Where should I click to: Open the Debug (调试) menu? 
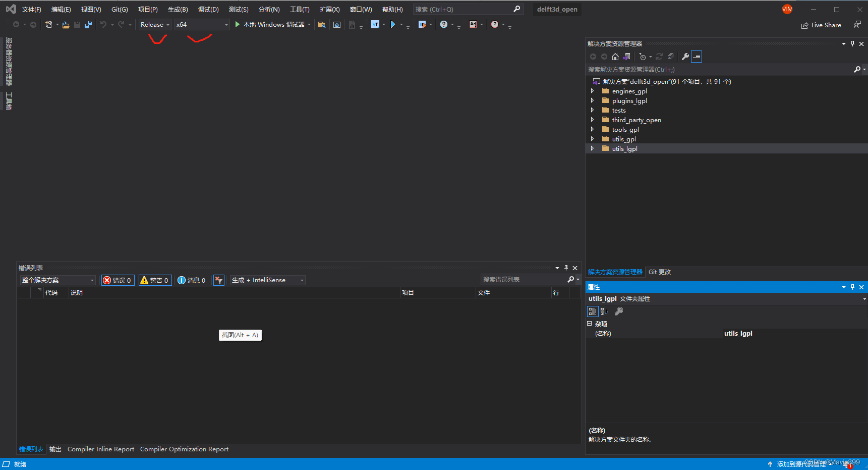(x=208, y=10)
